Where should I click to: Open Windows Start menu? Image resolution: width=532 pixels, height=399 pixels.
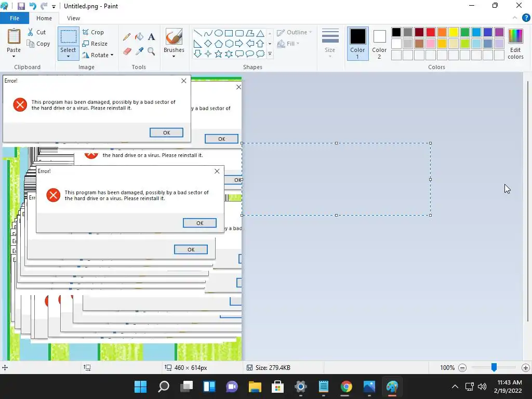pos(140,387)
